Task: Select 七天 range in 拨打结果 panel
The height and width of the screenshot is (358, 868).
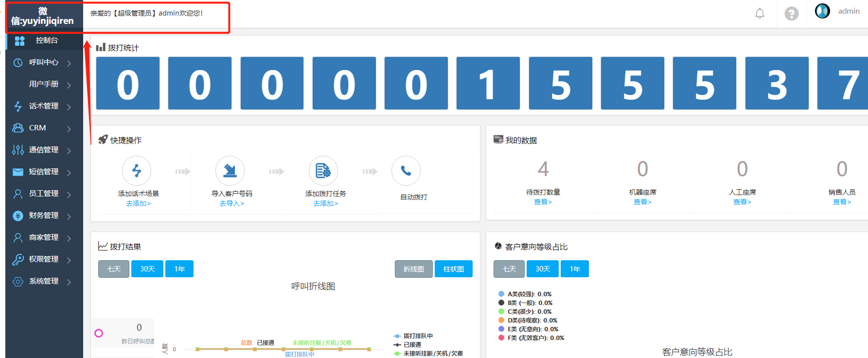Action: pos(114,269)
